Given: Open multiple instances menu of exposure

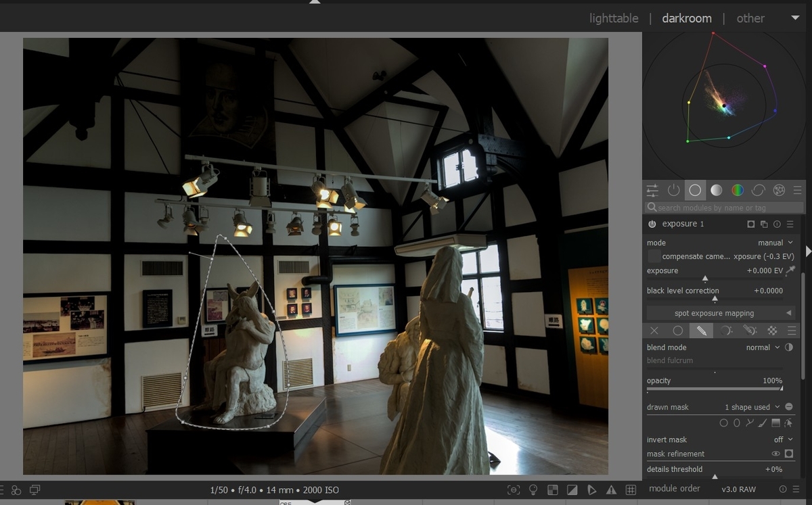Looking at the screenshot, I should click(x=764, y=224).
